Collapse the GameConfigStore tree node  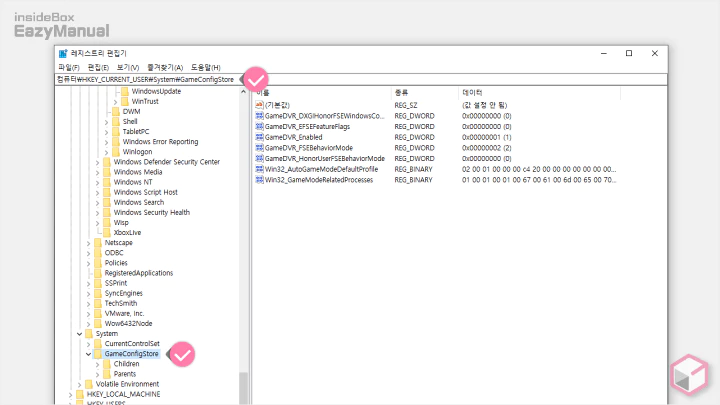point(88,354)
